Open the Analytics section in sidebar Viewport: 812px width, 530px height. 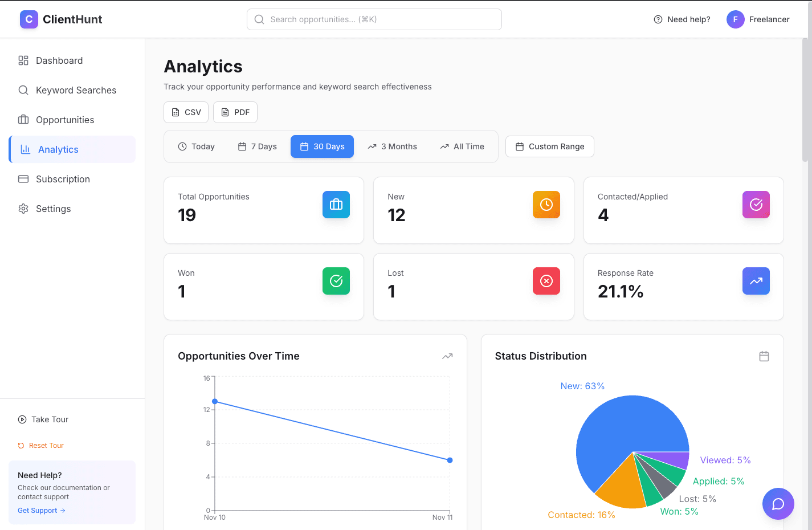[58, 149]
